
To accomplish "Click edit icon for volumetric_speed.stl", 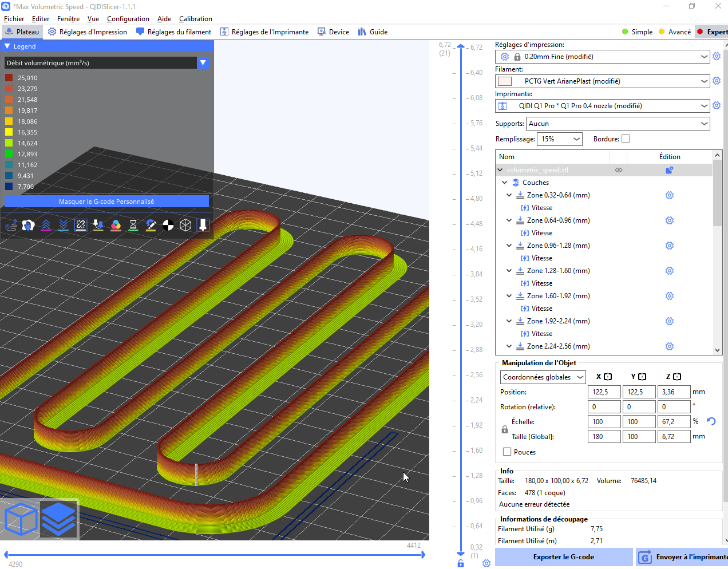I will click(669, 170).
